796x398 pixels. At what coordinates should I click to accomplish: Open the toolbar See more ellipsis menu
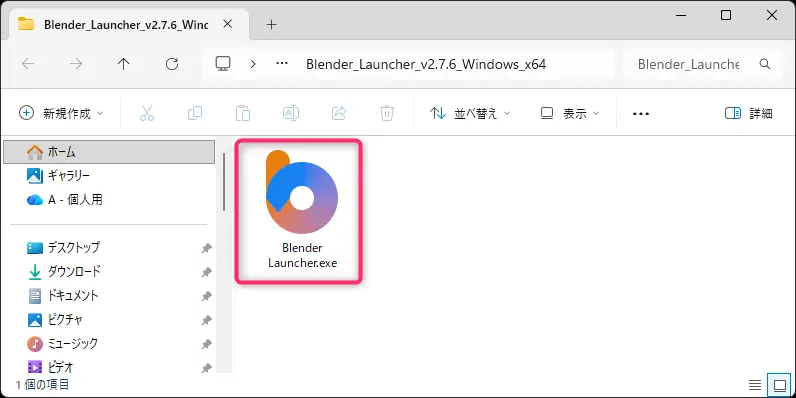click(x=641, y=114)
